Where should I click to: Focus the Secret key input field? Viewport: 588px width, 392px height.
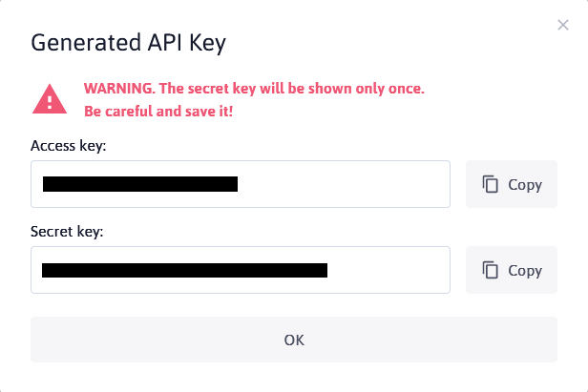click(x=241, y=270)
